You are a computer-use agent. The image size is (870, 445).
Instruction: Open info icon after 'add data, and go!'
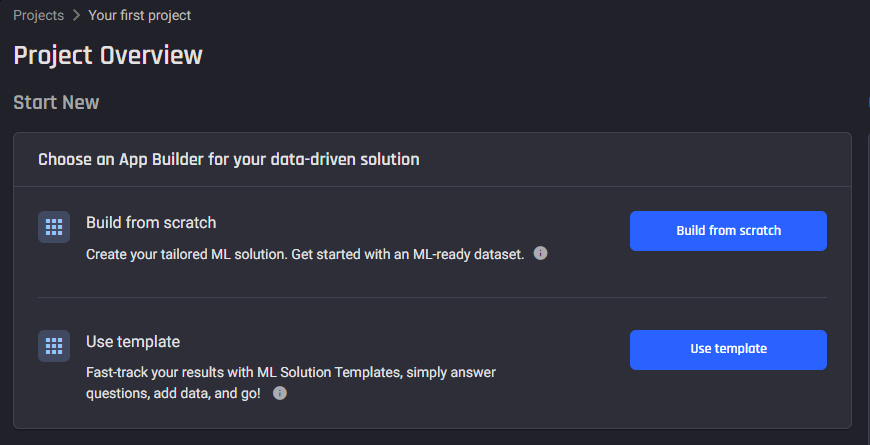[x=280, y=393]
